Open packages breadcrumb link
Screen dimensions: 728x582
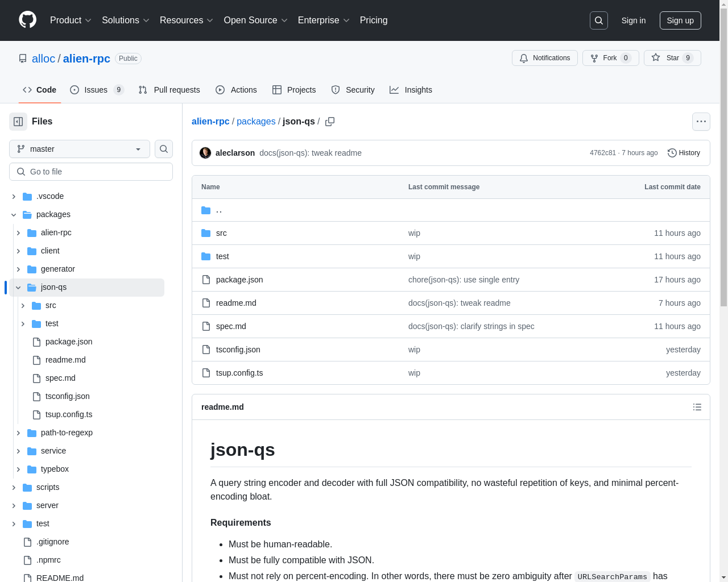pos(256,122)
